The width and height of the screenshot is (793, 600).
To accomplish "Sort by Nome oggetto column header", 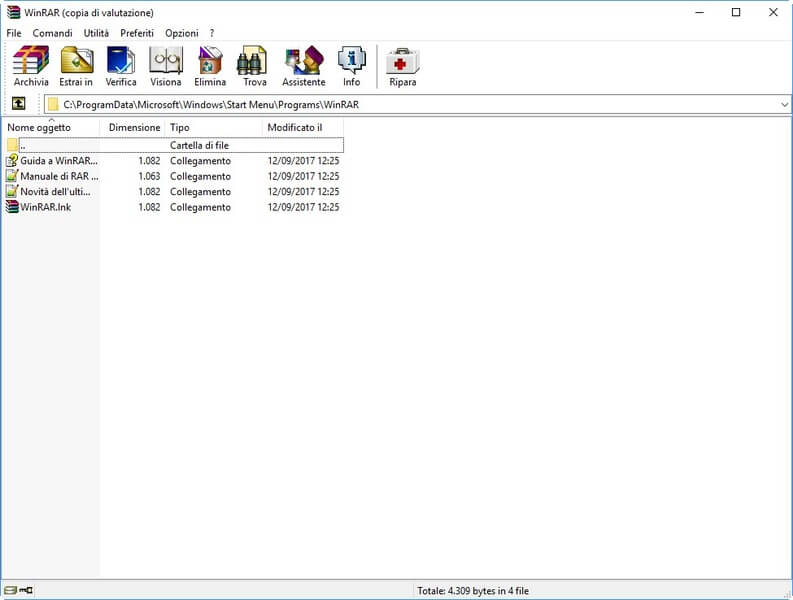I will 51,127.
